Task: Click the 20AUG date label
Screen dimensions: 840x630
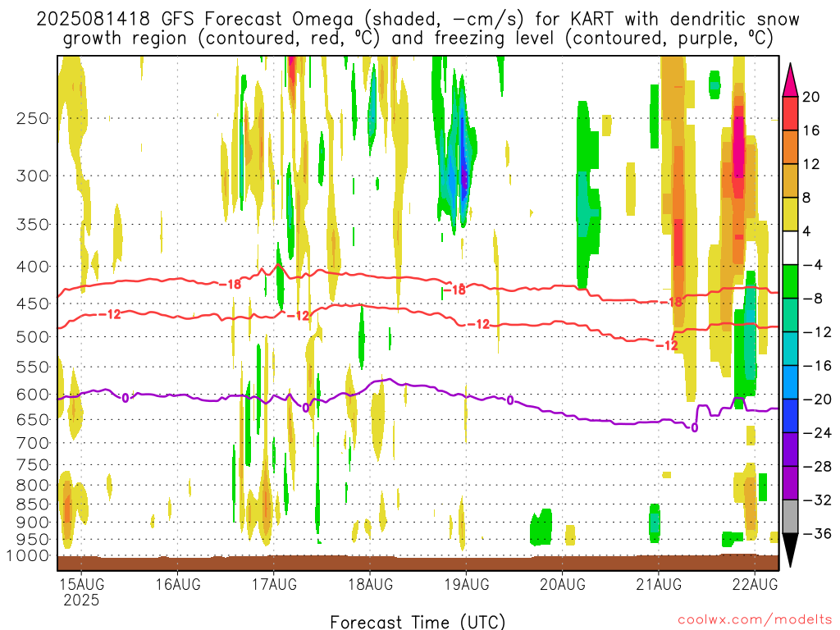Action: coord(563,584)
